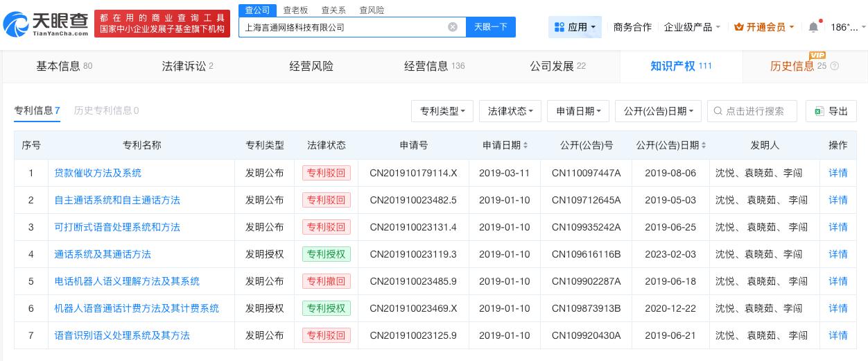This screenshot has width=868, height=361.
Task: Switch to the 查风险 search tab
Action: [372, 10]
